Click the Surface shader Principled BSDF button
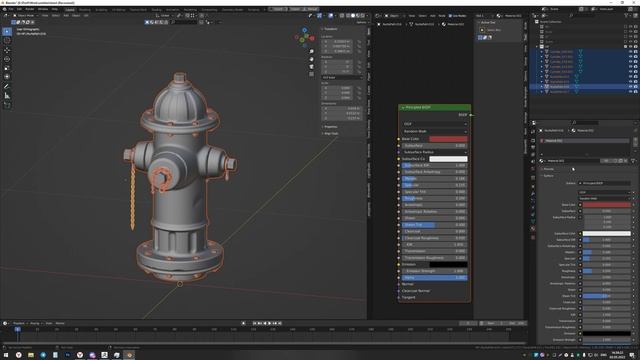 click(604, 183)
